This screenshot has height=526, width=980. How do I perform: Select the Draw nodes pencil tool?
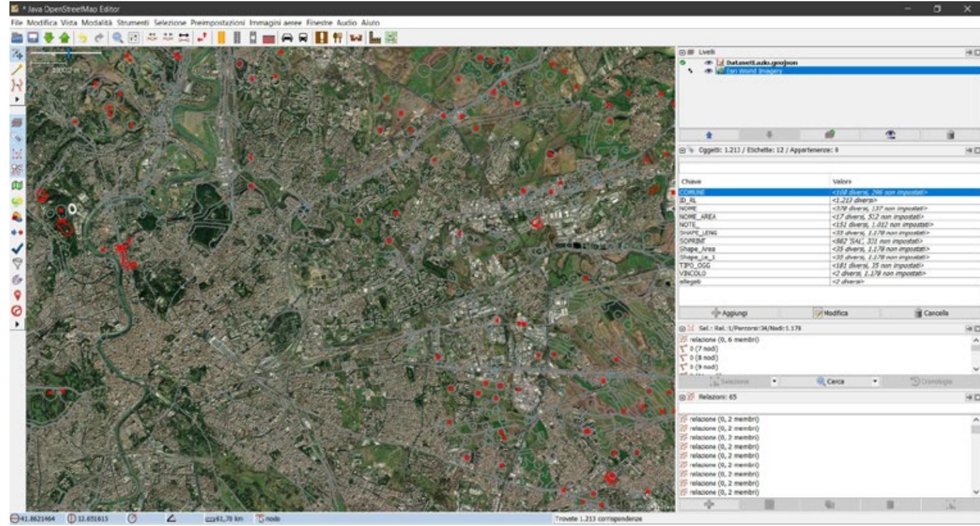(17, 70)
